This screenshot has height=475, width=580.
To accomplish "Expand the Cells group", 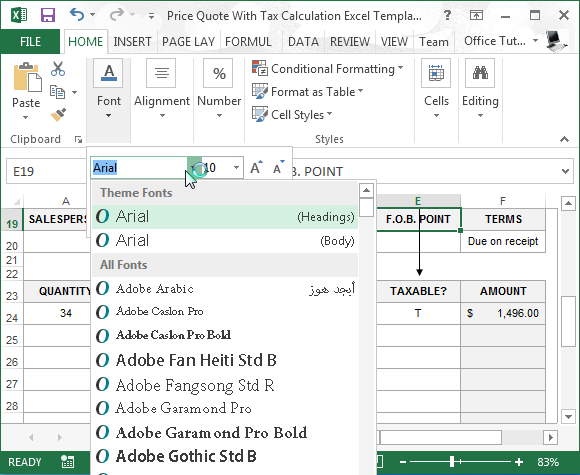I will coord(436,90).
